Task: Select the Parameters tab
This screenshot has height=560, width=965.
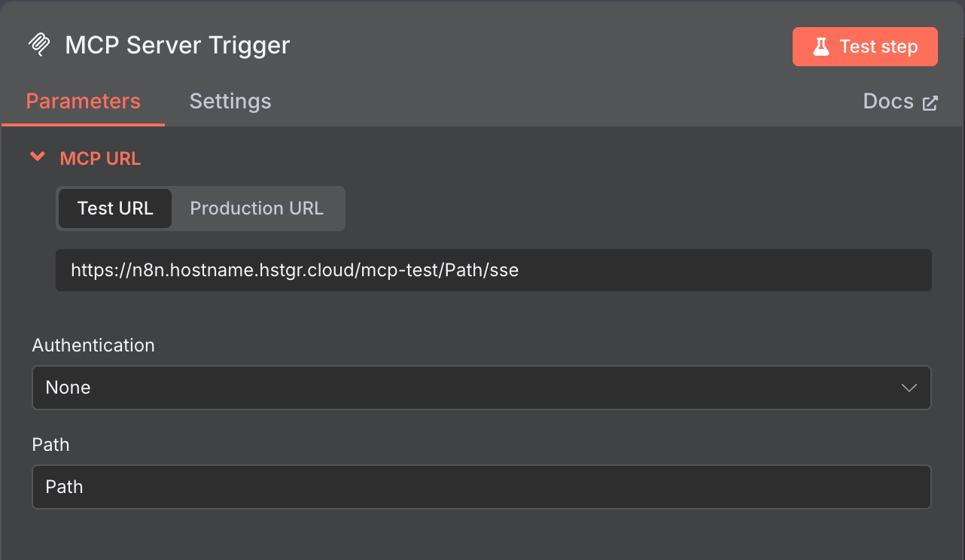Action: (x=83, y=101)
